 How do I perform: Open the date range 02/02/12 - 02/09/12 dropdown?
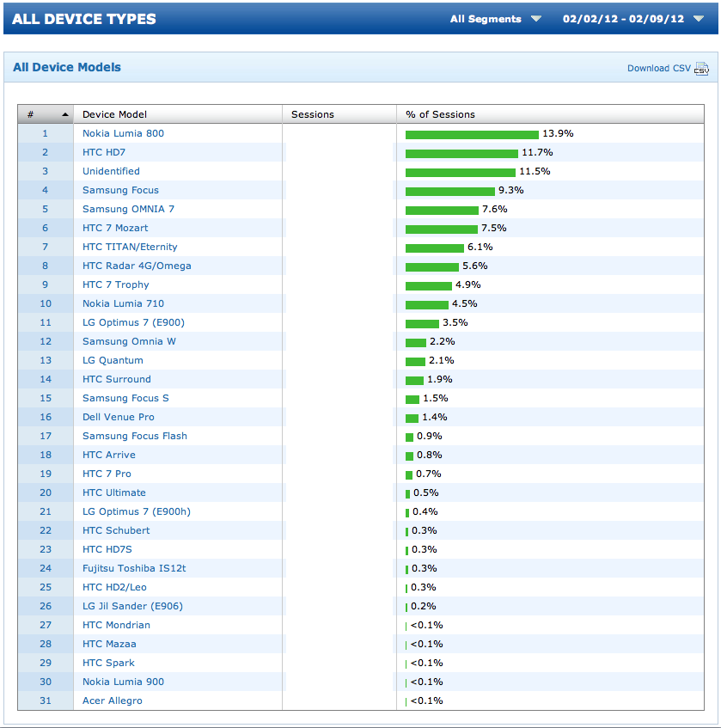pyautogui.click(x=633, y=19)
